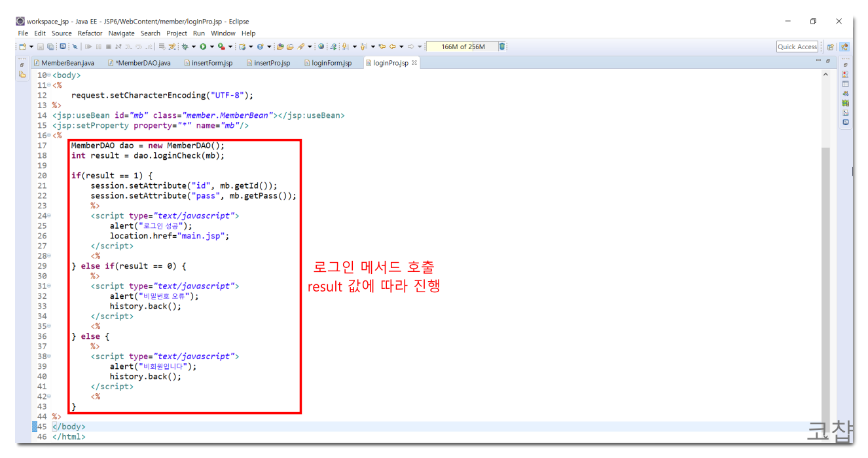Viewport: 868px width, 458px height.
Task: Open the Help menu
Action: [x=249, y=33]
